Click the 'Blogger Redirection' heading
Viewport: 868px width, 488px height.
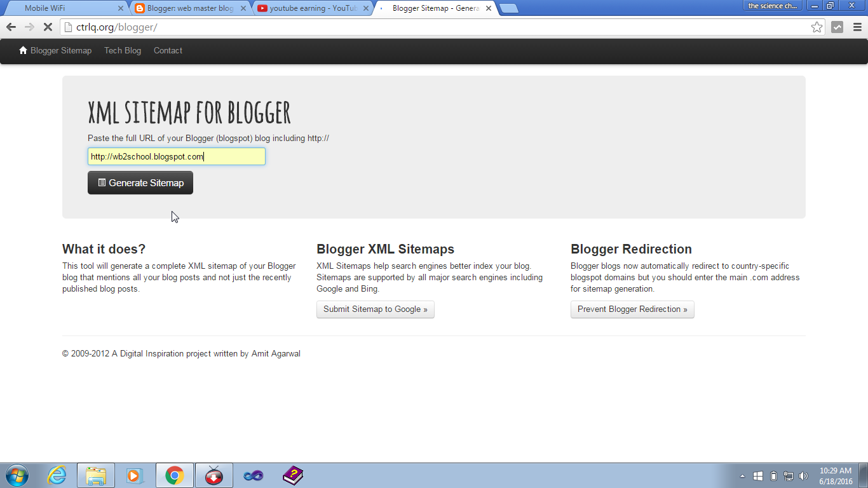(x=631, y=249)
